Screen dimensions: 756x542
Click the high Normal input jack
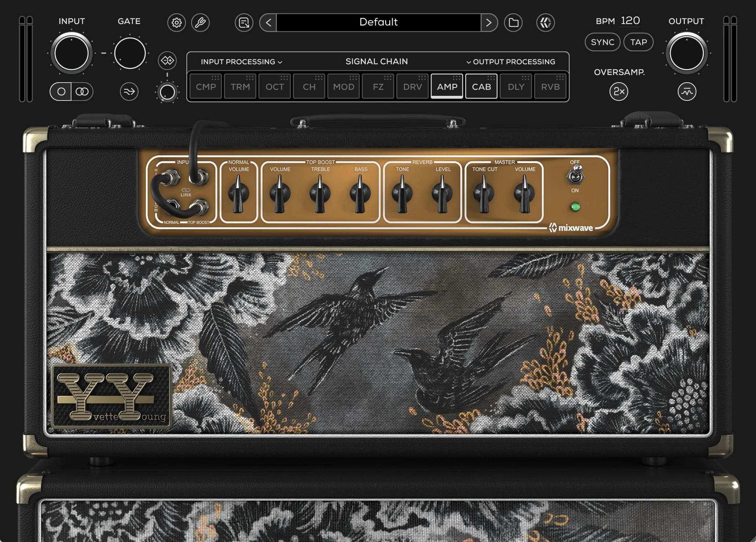point(171,178)
